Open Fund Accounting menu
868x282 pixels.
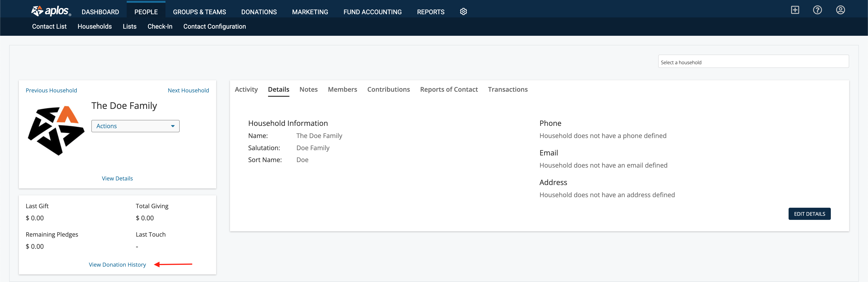point(372,12)
